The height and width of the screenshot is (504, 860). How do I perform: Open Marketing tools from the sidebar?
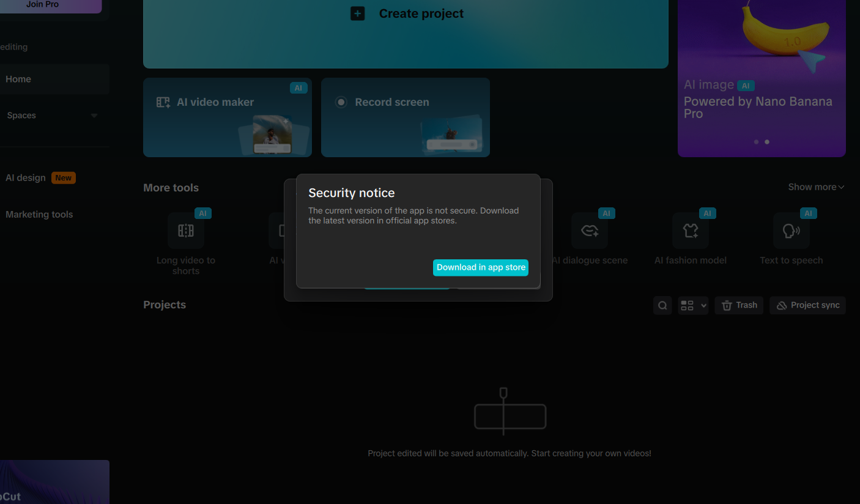tap(39, 215)
